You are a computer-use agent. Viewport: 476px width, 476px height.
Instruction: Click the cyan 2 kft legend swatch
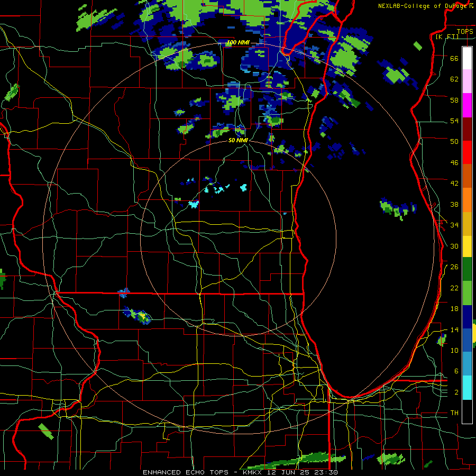(467, 387)
